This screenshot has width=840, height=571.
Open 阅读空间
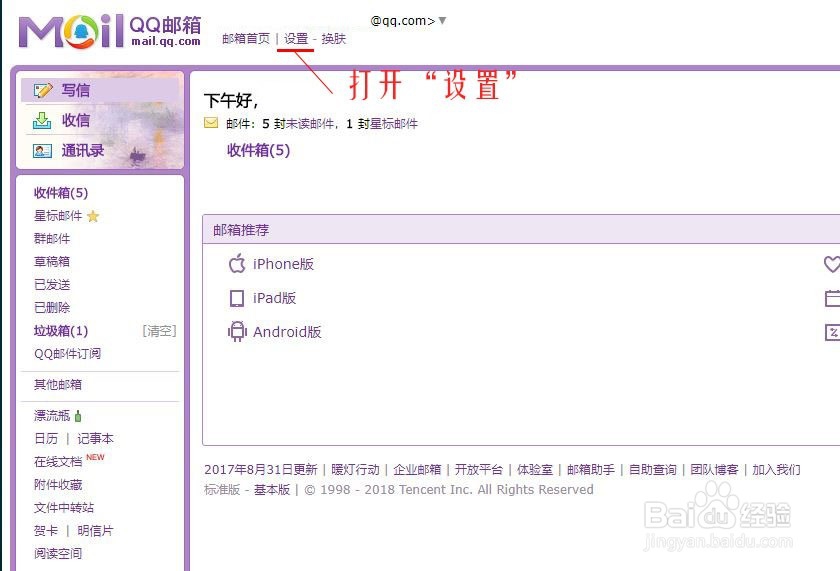(x=58, y=554)
